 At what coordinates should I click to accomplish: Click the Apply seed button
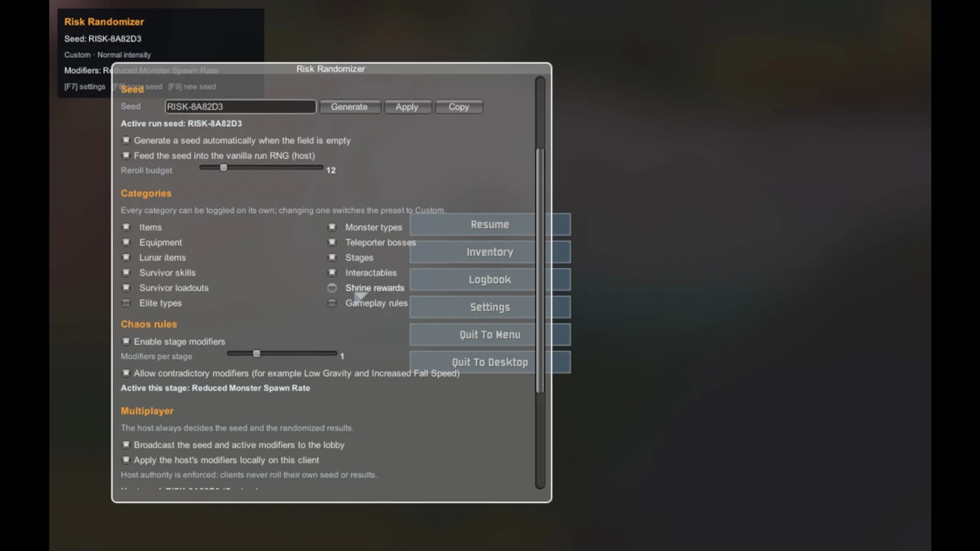[407, 107]
